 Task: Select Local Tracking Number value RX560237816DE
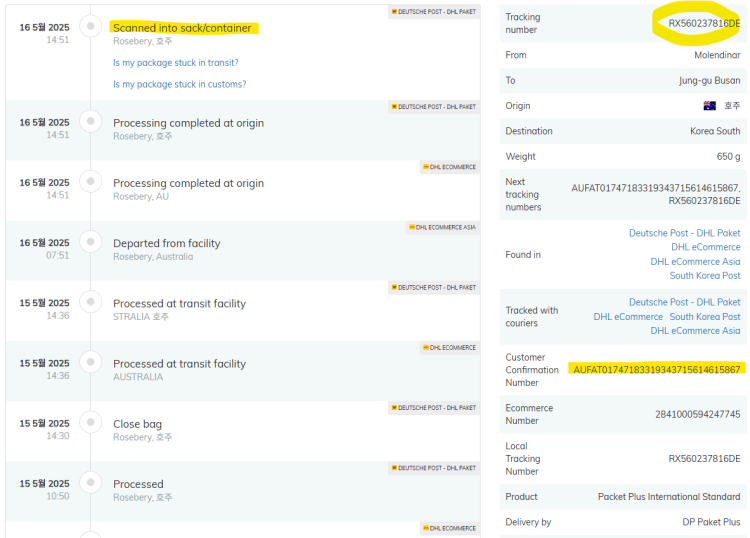(704, 459)
